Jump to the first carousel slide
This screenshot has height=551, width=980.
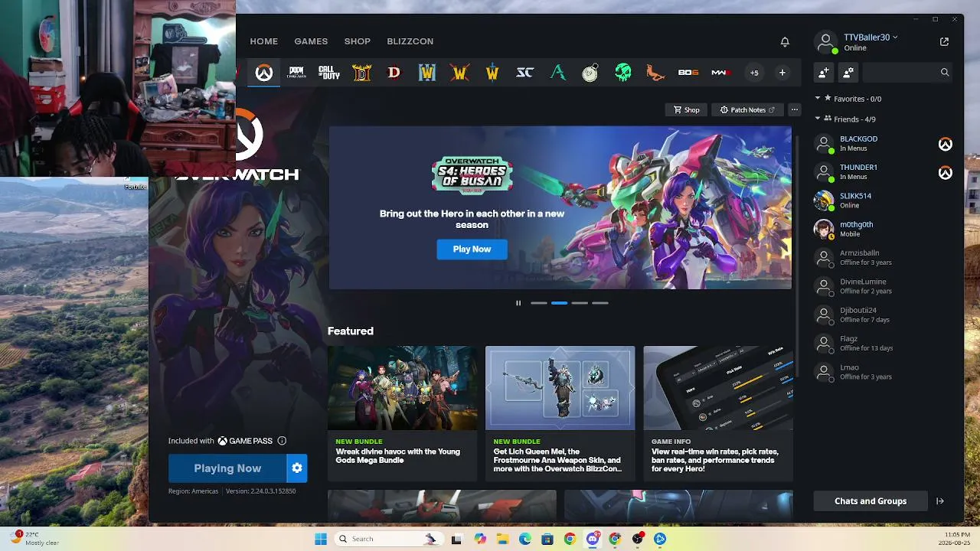click(539, 303)
